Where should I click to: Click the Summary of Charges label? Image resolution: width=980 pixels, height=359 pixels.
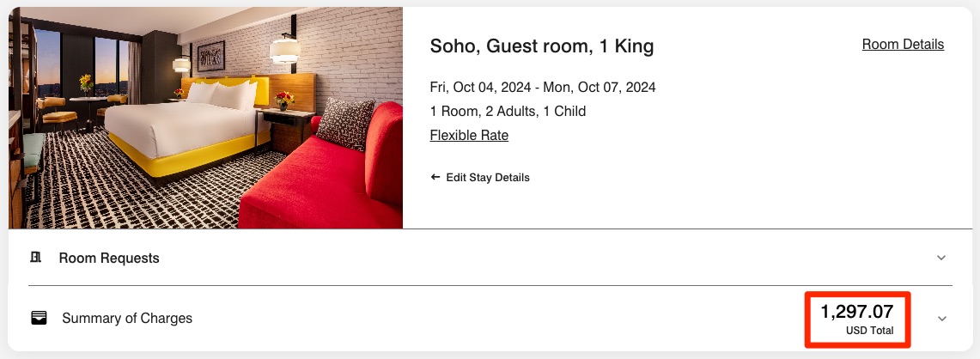[127, 318]
